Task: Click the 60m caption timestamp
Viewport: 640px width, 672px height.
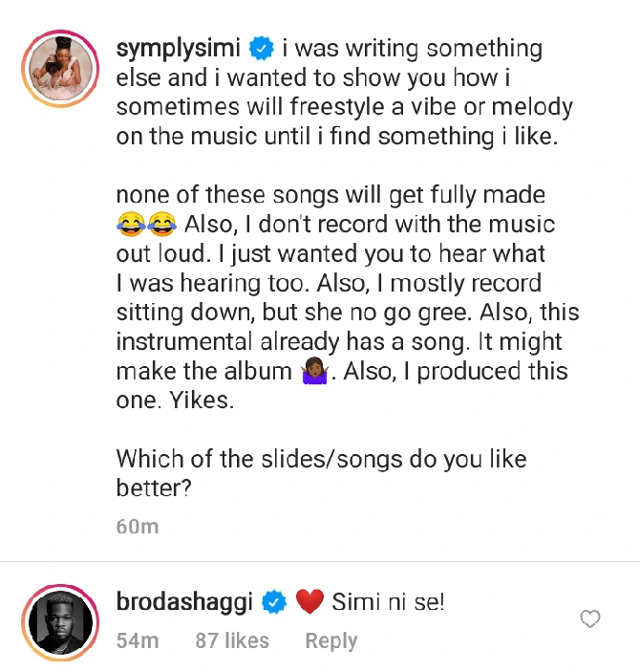Action: pyautogui.click(x=137, y=526)
